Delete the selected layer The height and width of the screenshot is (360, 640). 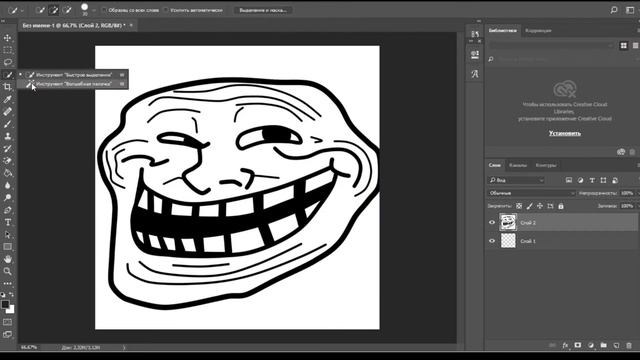click(629, 345)
